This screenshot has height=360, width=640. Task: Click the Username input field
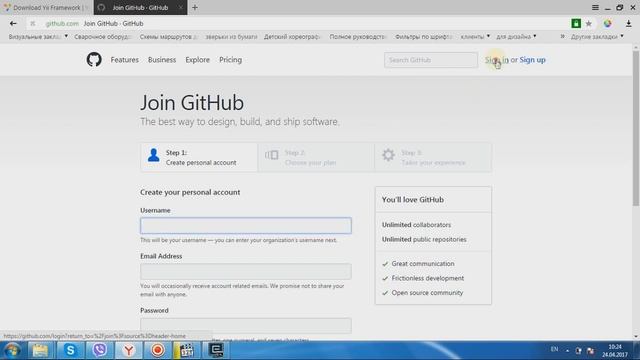point(246,226)
